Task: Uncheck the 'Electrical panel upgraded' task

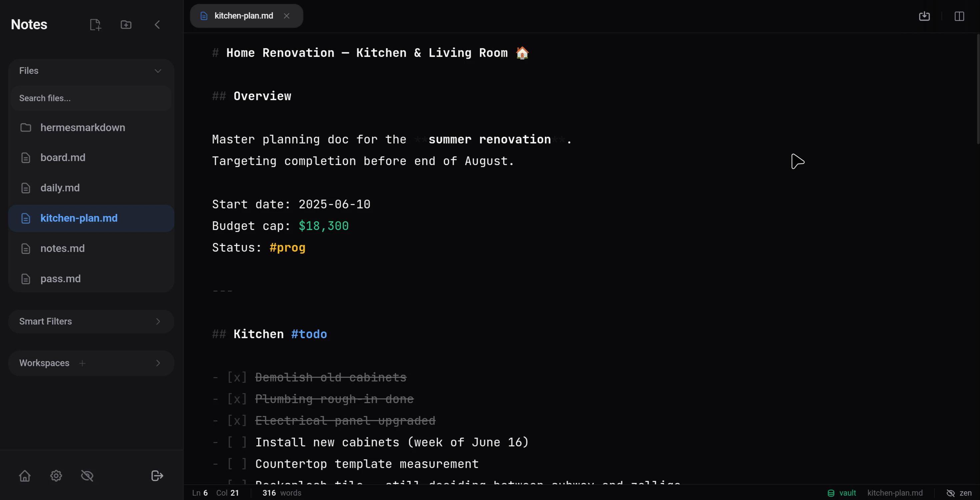Action: point(237,420)
